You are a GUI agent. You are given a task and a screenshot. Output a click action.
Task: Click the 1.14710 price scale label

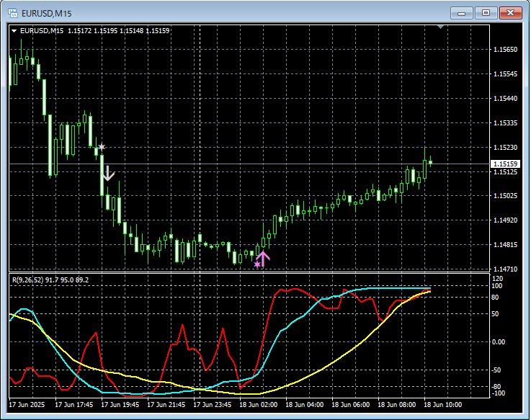pos(506,269)
